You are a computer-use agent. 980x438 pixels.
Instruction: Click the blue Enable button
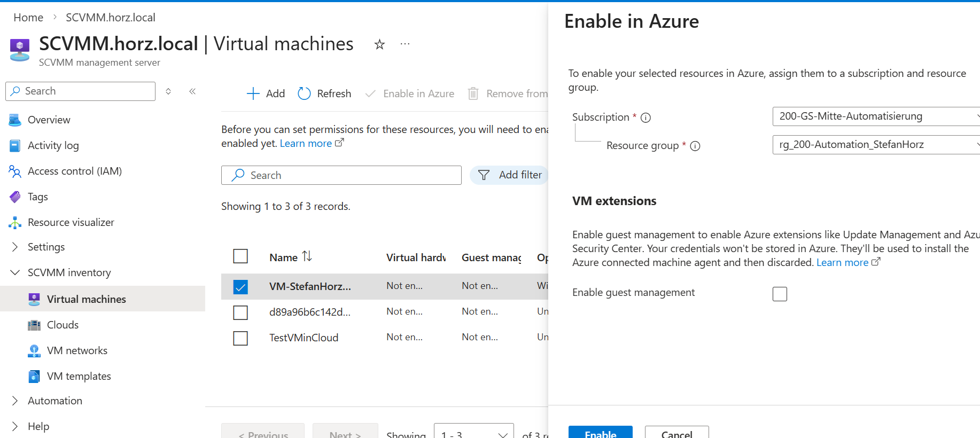[601, 432]
